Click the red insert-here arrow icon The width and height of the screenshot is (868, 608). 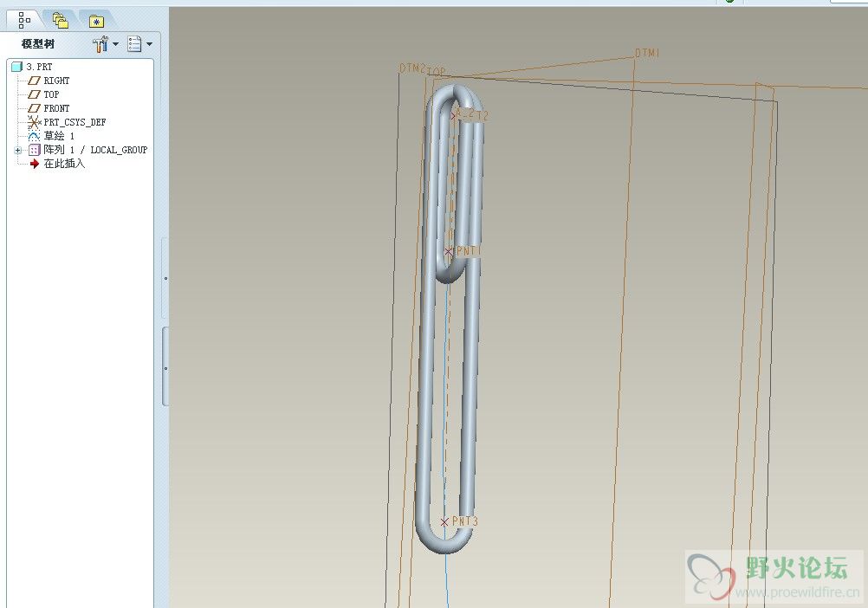35,163
